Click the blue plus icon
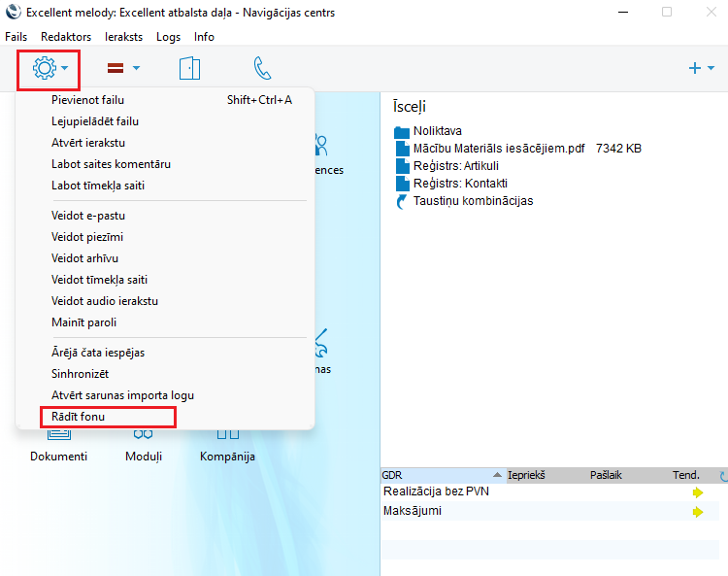 coord(694,68)
